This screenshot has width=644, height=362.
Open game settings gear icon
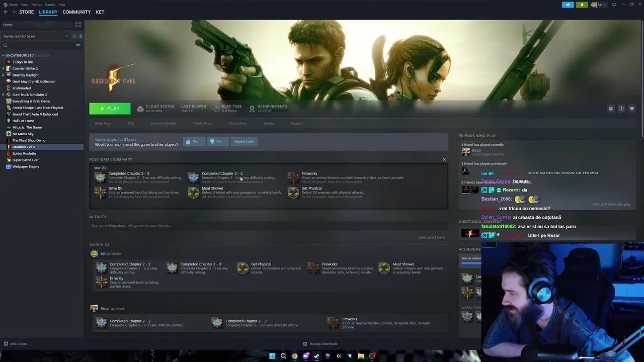[x=611, y=109]
